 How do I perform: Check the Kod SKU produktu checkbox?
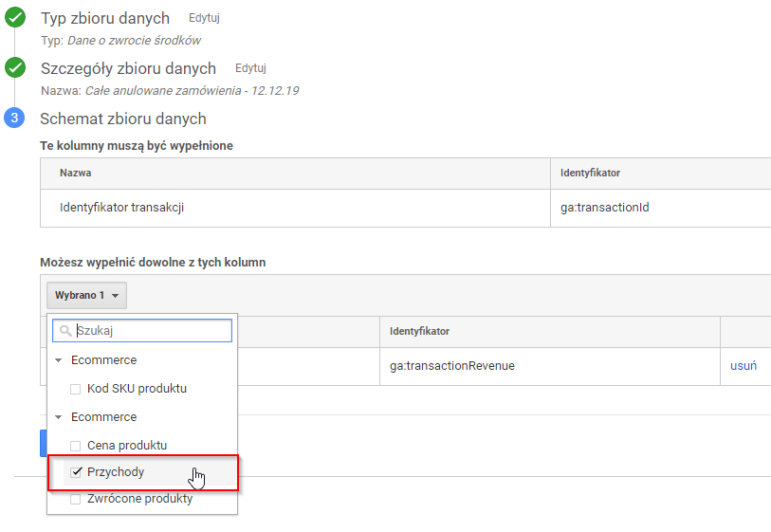point(75,389)
